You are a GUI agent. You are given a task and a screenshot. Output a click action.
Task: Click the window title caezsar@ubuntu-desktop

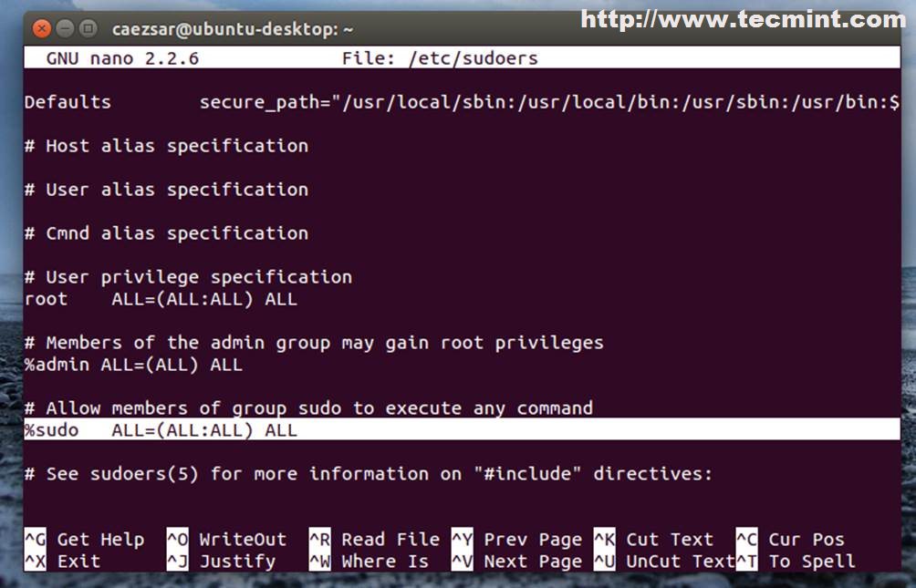click(x=233, y=28)
